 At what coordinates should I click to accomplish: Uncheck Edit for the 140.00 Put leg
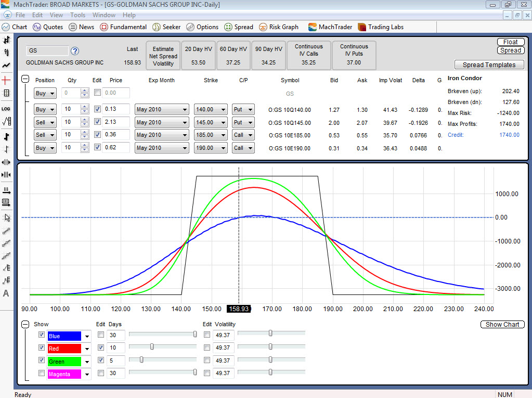coord(97,109)
